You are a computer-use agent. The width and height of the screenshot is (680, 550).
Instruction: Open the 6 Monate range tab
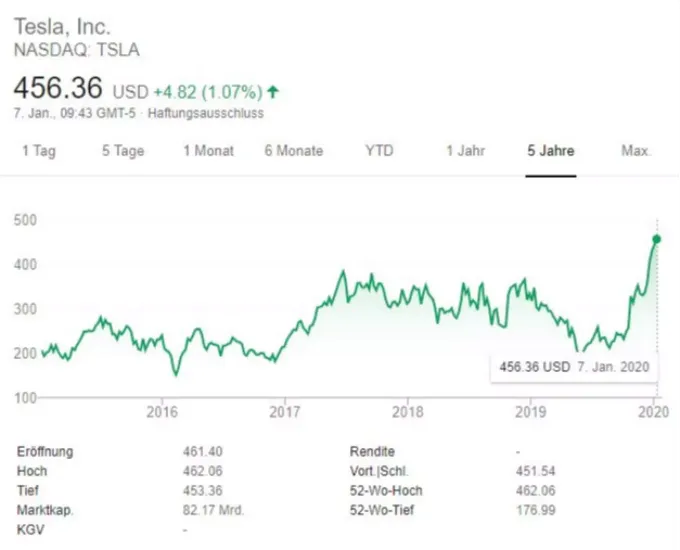tap(294, 151)
